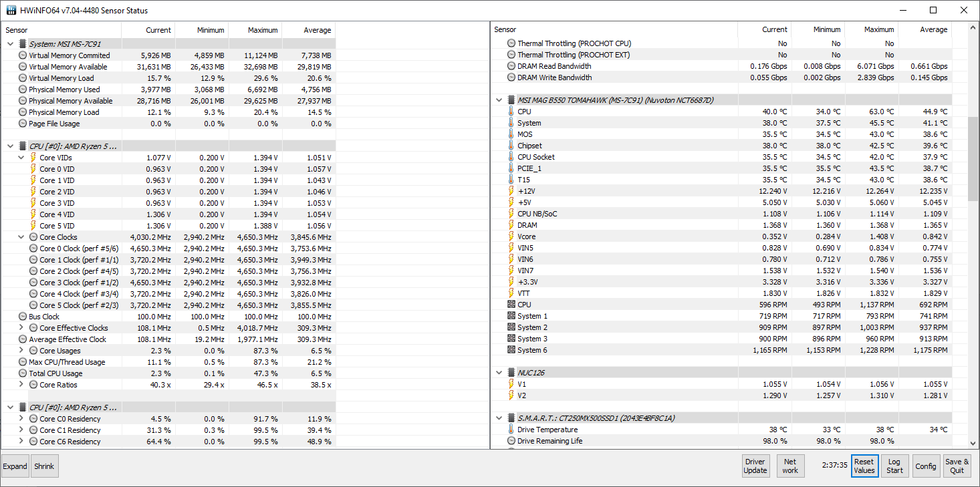Expand the Core Ratios node

click(21, 385)
